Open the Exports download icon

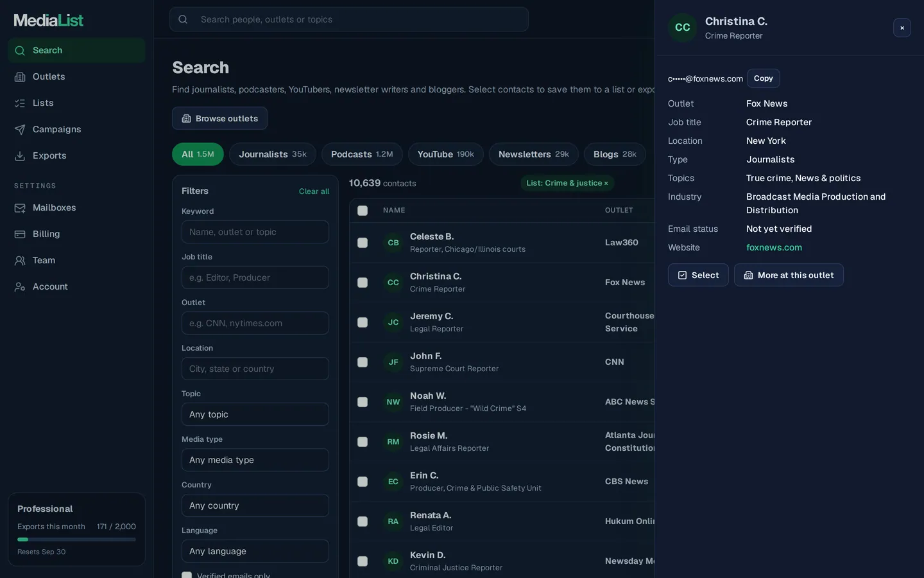point(20,155)
